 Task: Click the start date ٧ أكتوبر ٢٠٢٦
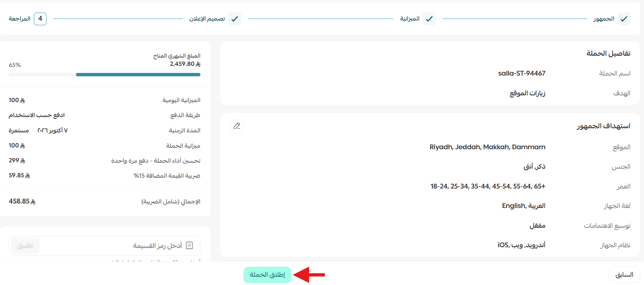pos(52,131)
